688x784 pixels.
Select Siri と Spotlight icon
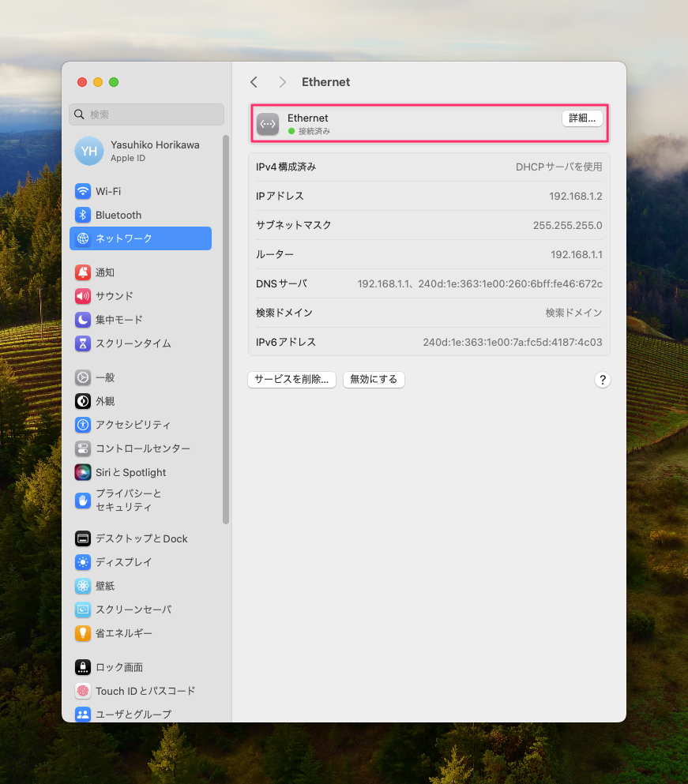tap(83, 472)
